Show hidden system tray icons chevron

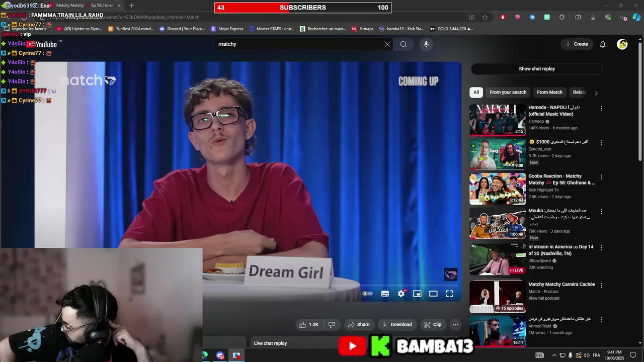(x=554, y=355)
